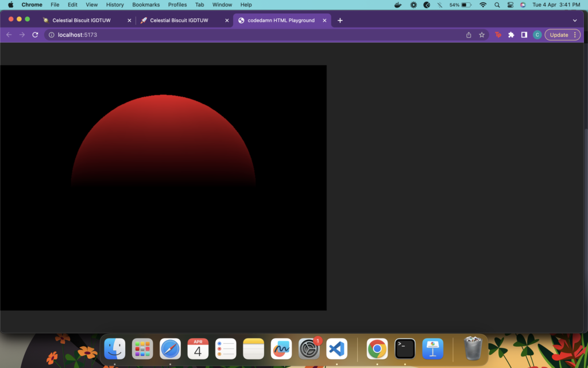Open Control Center

pos(510,5)
